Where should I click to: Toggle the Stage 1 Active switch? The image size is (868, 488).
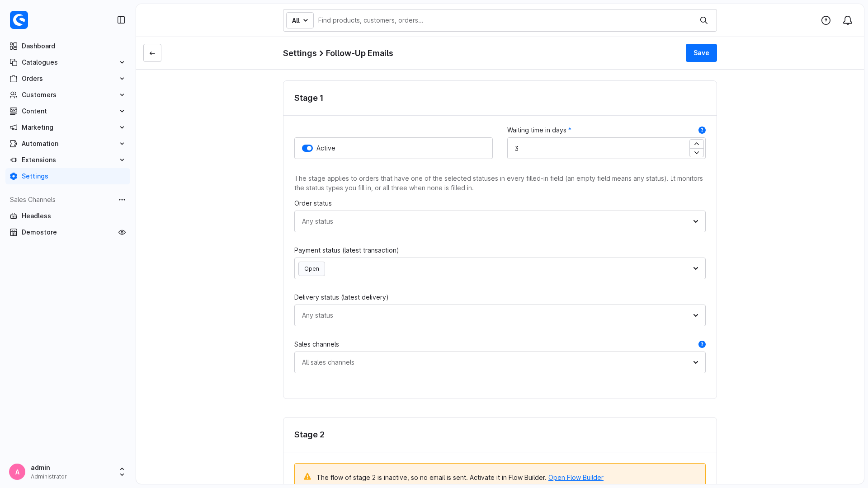pos(307,148)
